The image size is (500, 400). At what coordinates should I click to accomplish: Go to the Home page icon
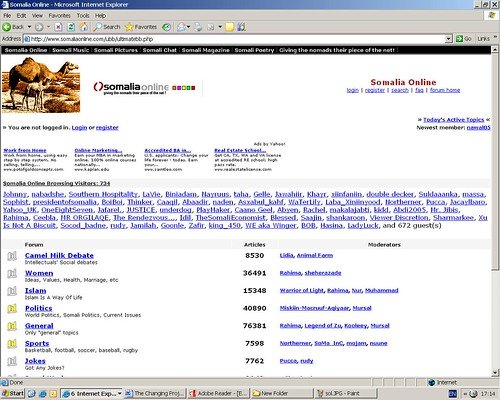tap(84, 27)
